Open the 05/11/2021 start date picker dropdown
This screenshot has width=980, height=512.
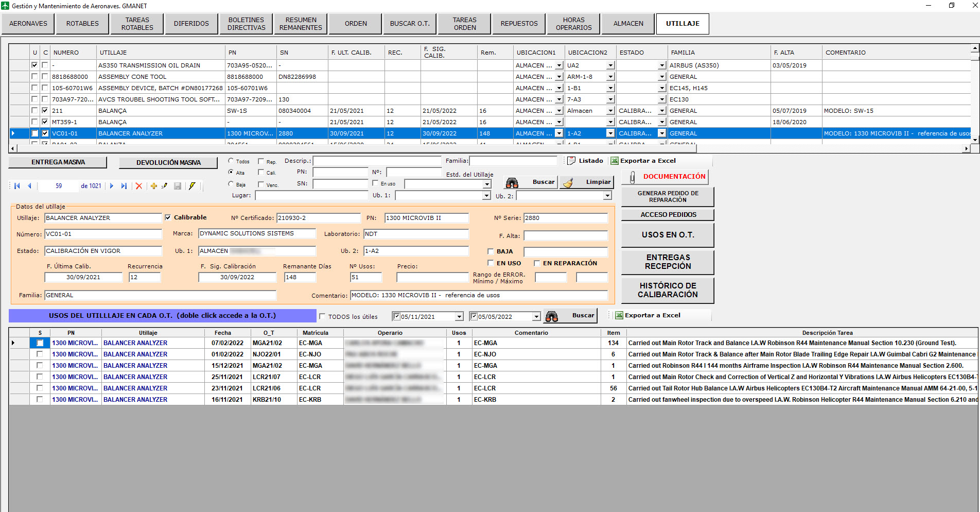point(459,317)
